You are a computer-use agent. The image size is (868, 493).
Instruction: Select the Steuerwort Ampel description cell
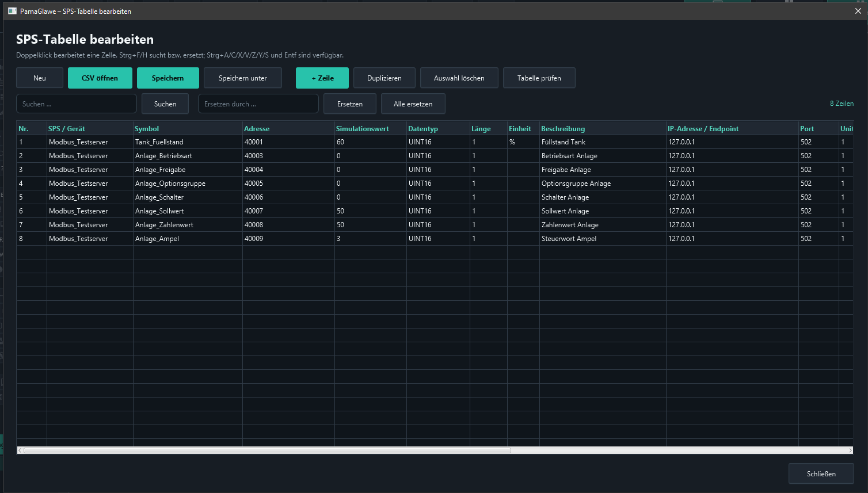tap(603, 239)
